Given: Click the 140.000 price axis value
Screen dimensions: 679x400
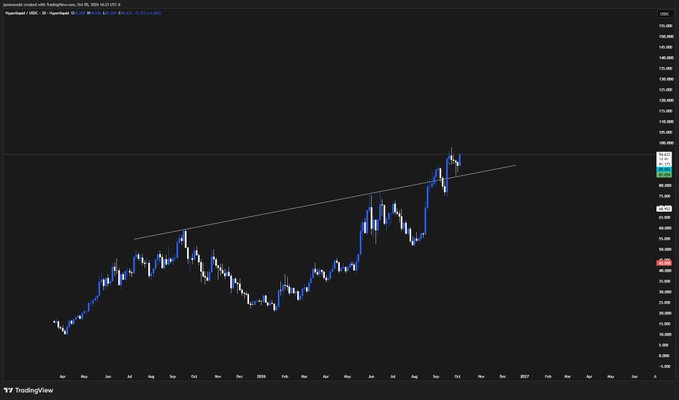Looking at the screenshot, I should click(666, 58).
